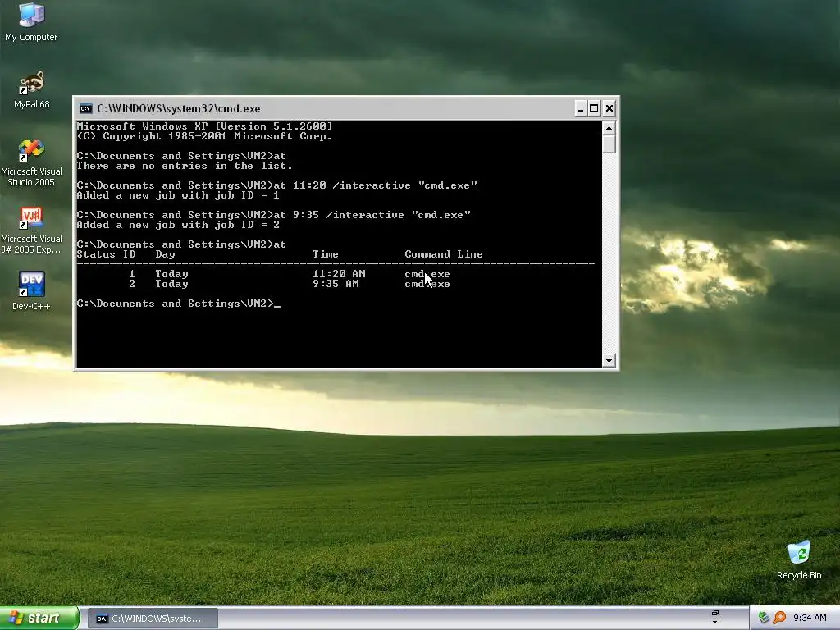840x630 pixels.
Task: Activate cmd.exe taskbar button
Action: pyautogui.click(x=153, y=619)
